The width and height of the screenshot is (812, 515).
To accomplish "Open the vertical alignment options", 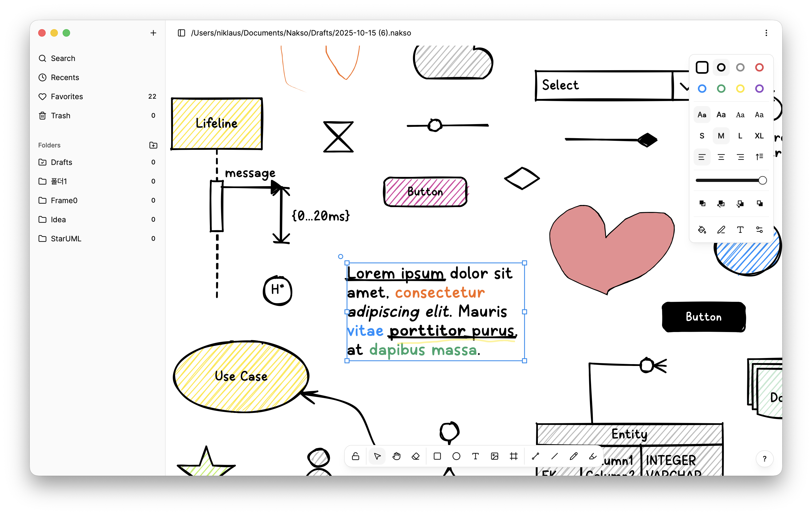I will click(759, 157).
